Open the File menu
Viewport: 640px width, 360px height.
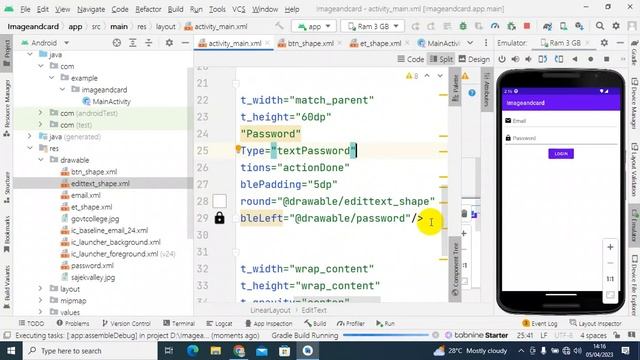pyautogui.click(x=25, y=9)
